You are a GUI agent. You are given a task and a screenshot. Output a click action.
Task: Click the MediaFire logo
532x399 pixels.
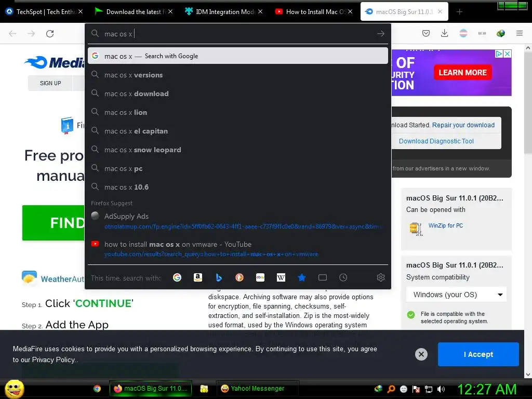(54, 62)
